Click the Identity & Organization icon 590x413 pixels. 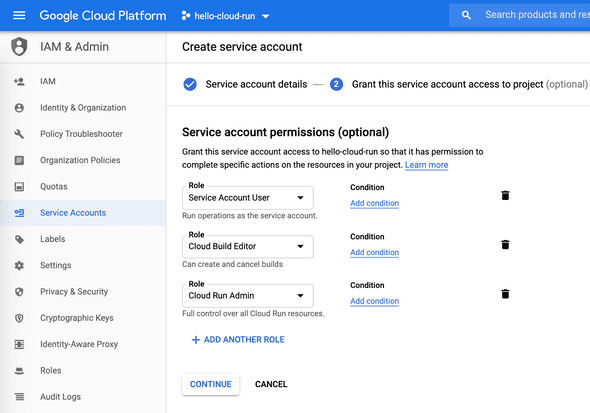(19, 108)
